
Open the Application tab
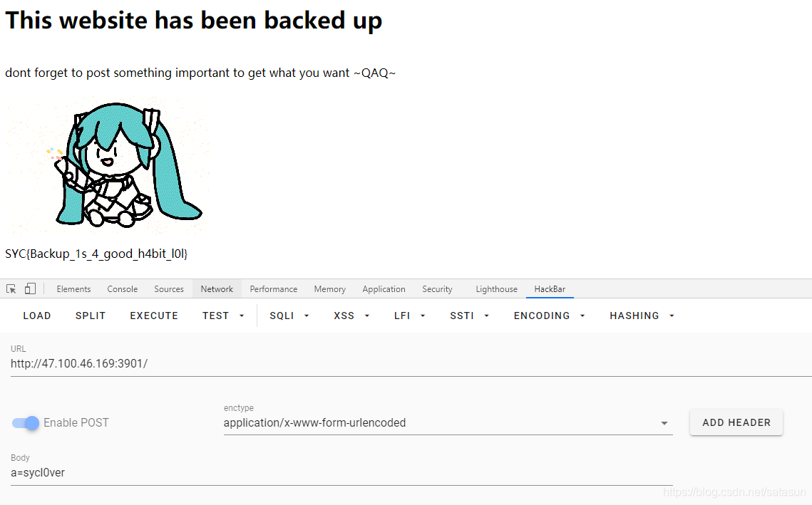coord(384,289)
